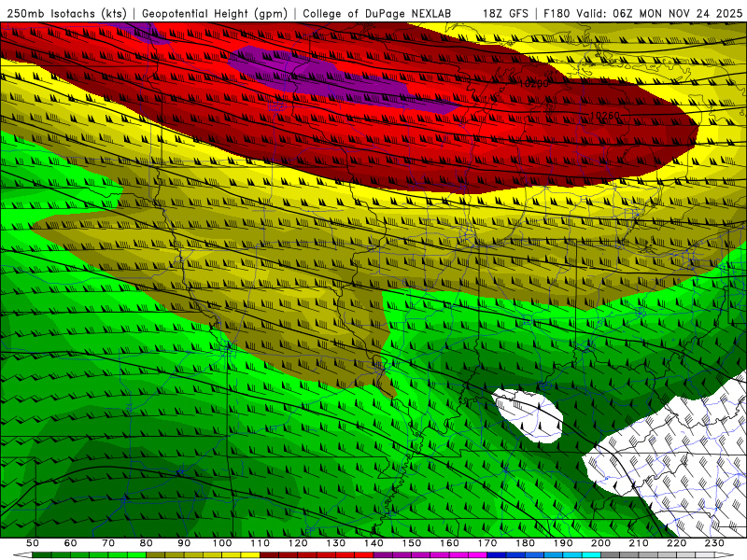Click the 230 value on the color scale
747x560 pixels.
tap(714, 543)
